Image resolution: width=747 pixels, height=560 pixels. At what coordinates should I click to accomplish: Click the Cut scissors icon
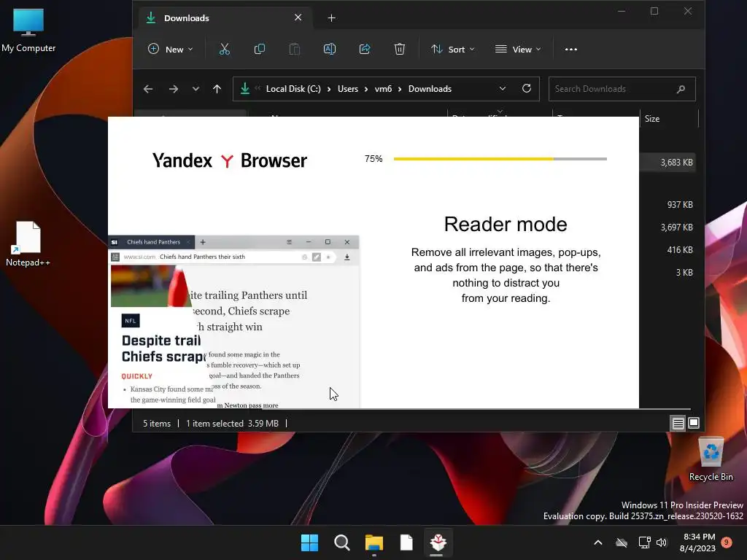225,49
